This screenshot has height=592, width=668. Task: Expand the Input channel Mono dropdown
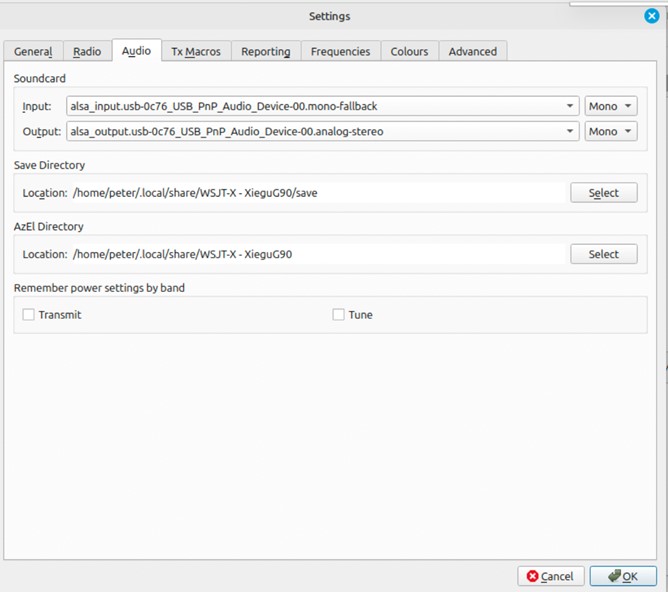(x=611, y=106)
